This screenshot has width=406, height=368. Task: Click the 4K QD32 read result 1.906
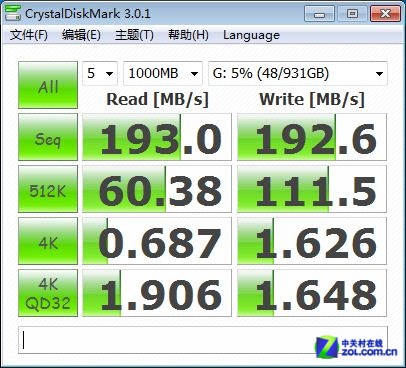[x=157, y=293]
